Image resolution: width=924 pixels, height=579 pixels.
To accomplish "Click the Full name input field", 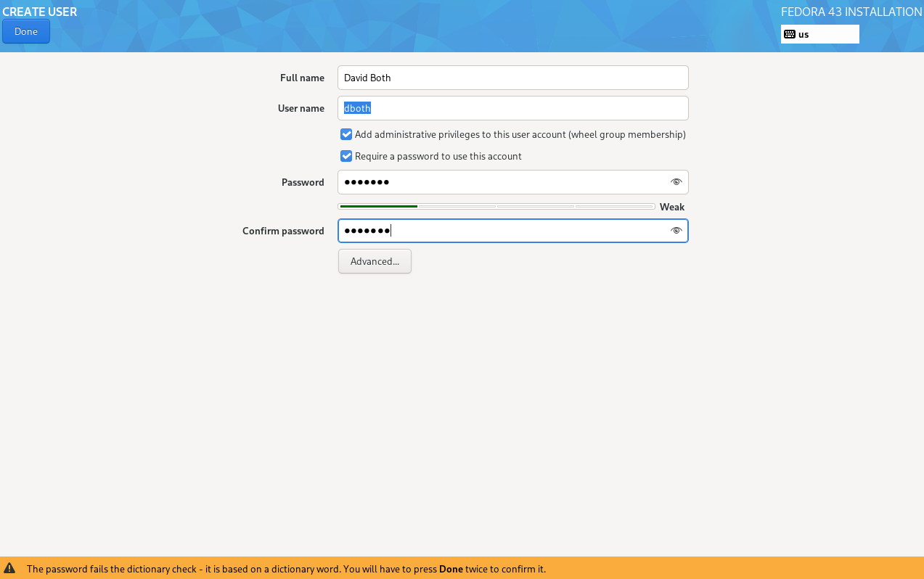I will coord(512,78).
